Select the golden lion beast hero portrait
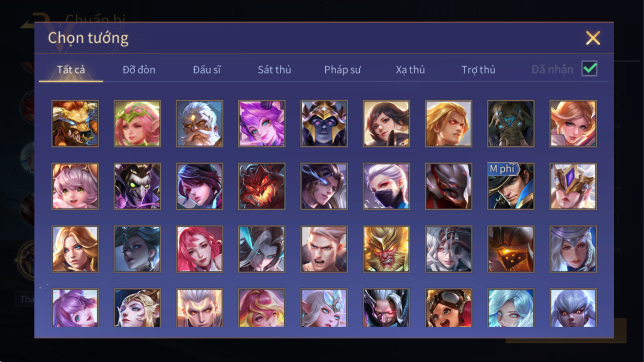Viewport: 644px width, 362px height. pos(75,124)
